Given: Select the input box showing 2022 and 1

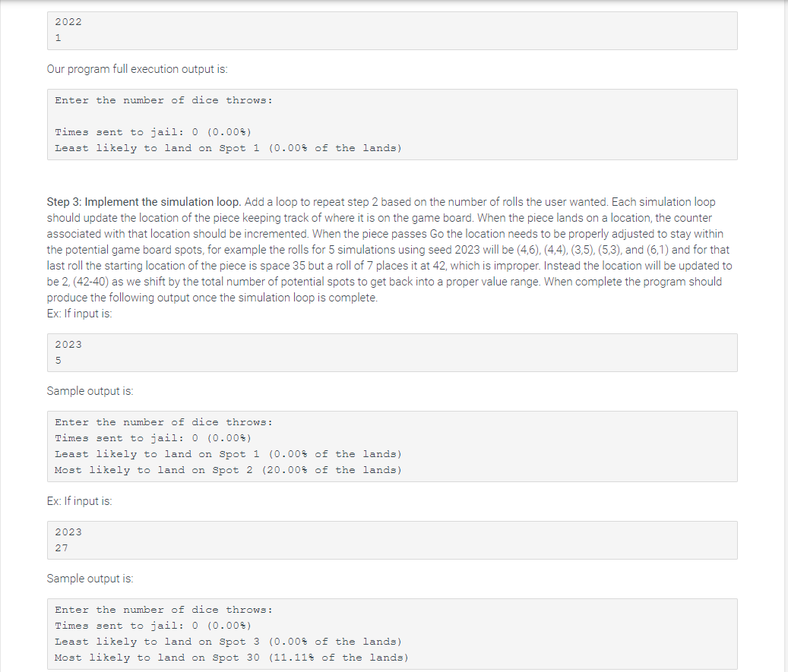Looking at the screenshot, I should (391, 30).
